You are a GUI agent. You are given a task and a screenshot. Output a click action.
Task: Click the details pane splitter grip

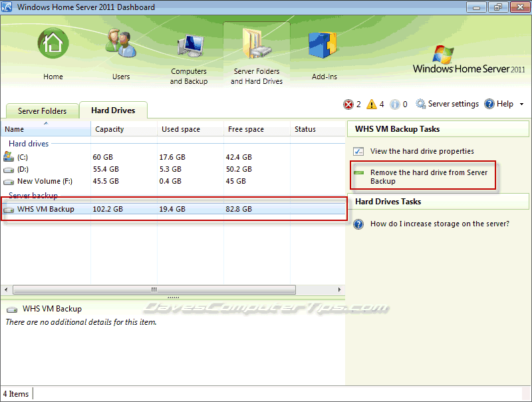click(173, 298)
